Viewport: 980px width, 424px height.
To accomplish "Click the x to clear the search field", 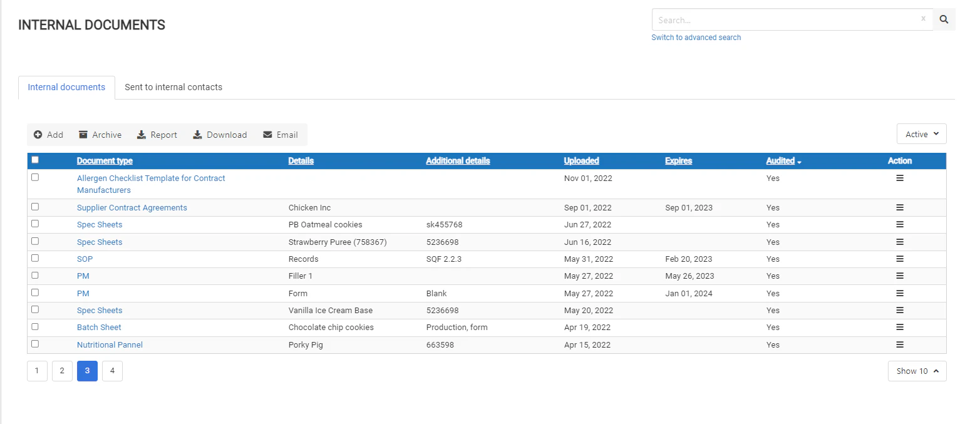I will (923, 19).
